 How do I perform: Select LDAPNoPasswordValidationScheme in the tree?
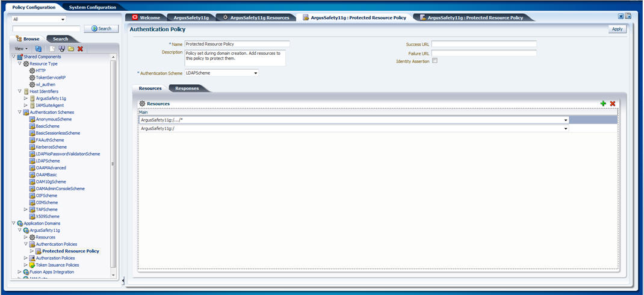coord(68,154)
